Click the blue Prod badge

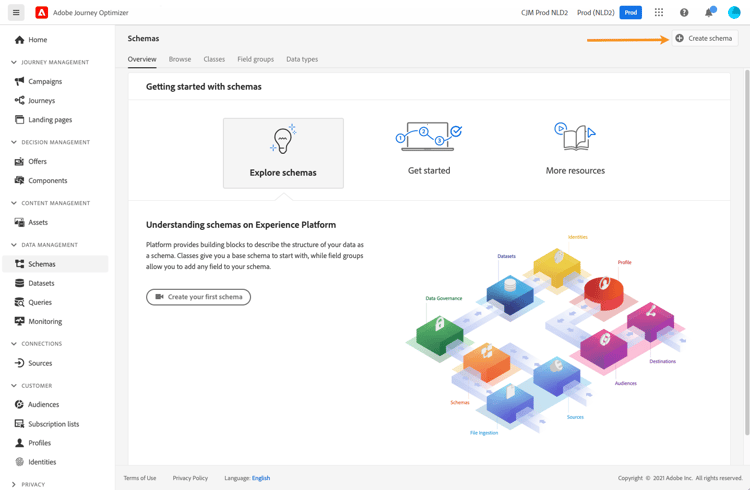630,12
